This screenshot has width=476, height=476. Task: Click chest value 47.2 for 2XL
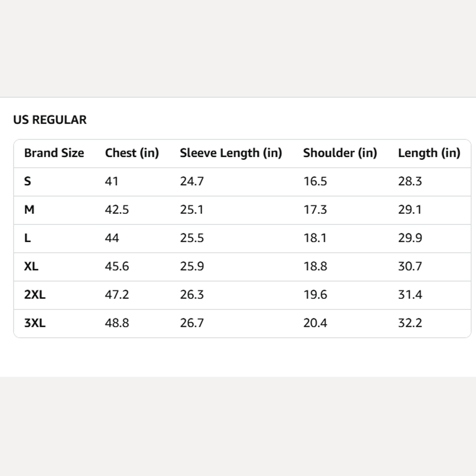[117, 295]
